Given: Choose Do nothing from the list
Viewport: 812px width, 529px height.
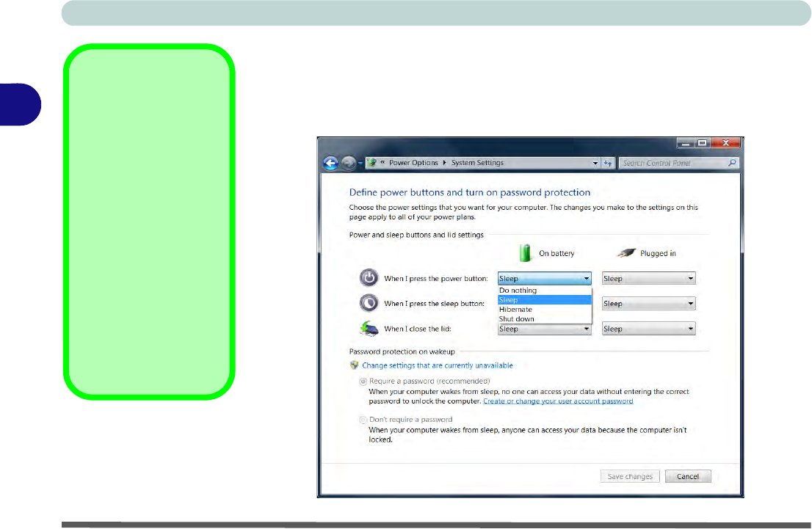Looking at the screenshot, I should (x=544, y=291).
